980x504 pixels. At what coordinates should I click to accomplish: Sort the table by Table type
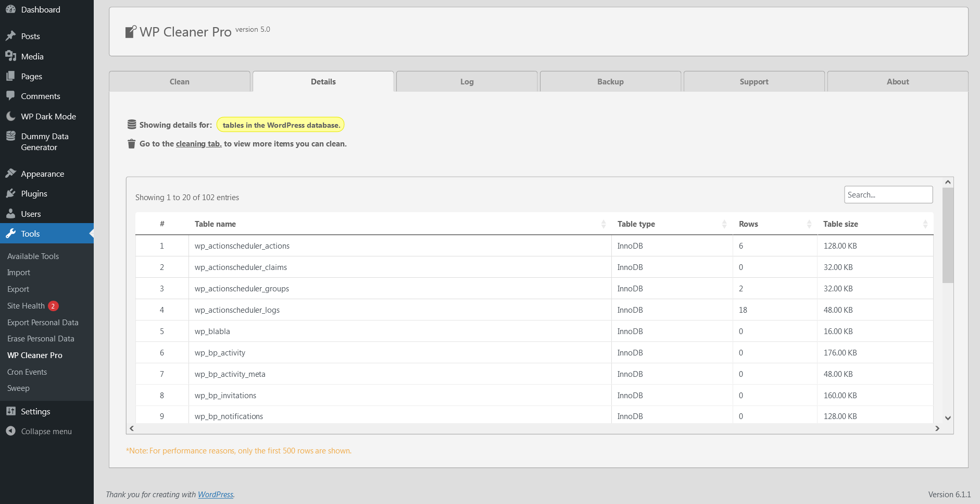636,224
